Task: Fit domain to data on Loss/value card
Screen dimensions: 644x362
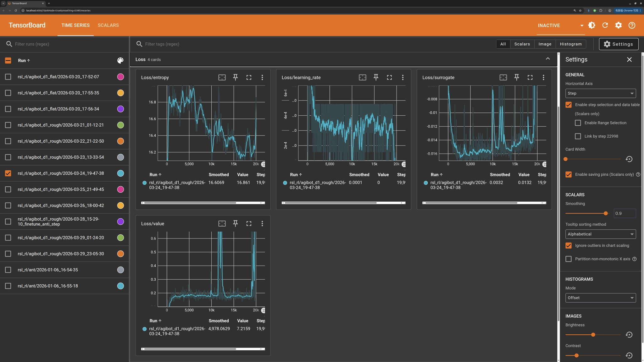Action: coord(222,223)
